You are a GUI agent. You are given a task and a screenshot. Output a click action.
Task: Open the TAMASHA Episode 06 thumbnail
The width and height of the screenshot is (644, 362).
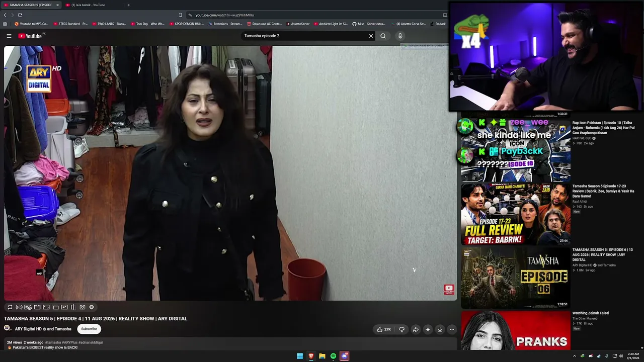[x=515, y=277]
